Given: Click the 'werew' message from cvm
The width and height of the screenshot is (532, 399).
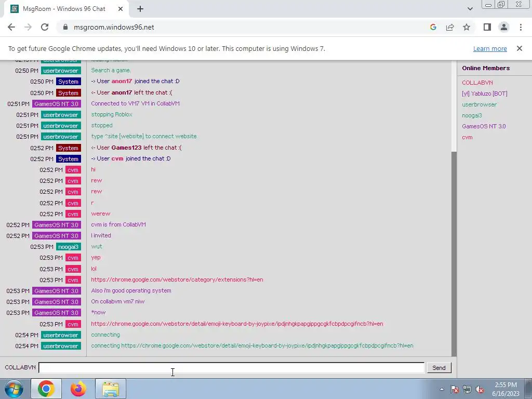Looking at the screenshot, I should [100, 214].
